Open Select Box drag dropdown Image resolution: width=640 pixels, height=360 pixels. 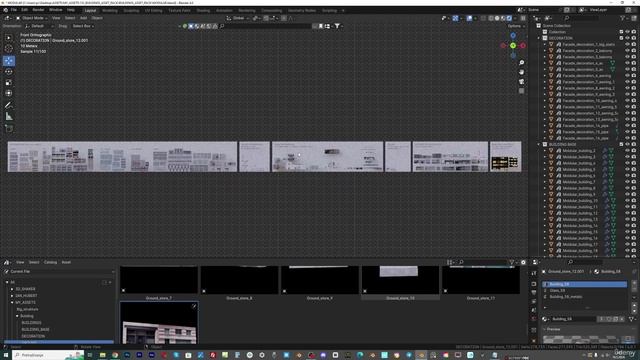(83, 26)
